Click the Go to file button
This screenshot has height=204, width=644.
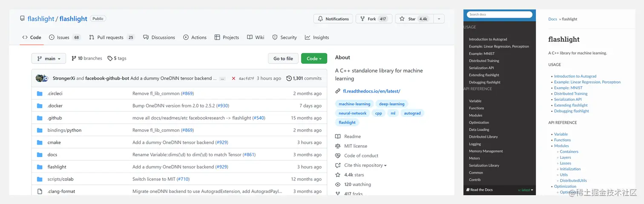point(283,58)
